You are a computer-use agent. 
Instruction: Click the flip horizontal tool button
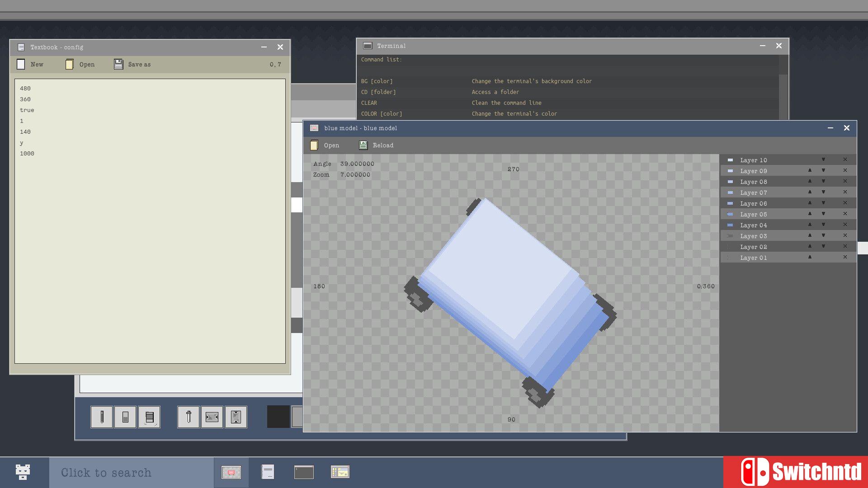click(x=212, y=417)
